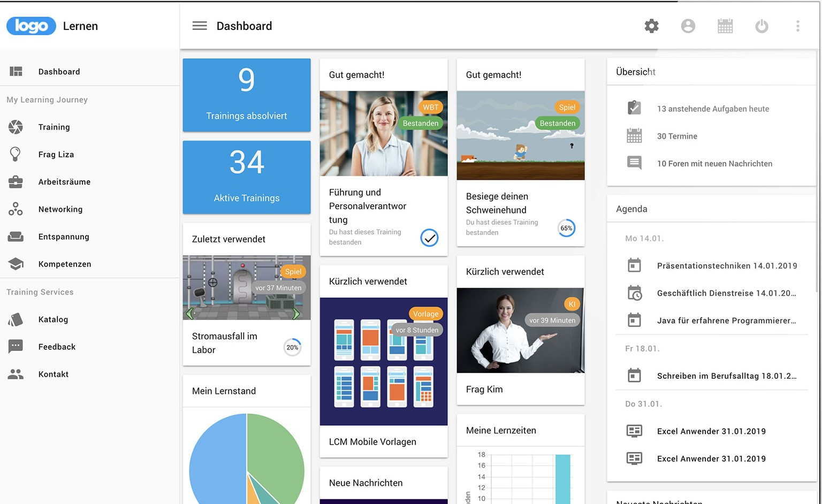The height and width of the screenshot is (504, 822).
Task: Open the 9 Trainings absolviert tile
Action: coord(247,95)
